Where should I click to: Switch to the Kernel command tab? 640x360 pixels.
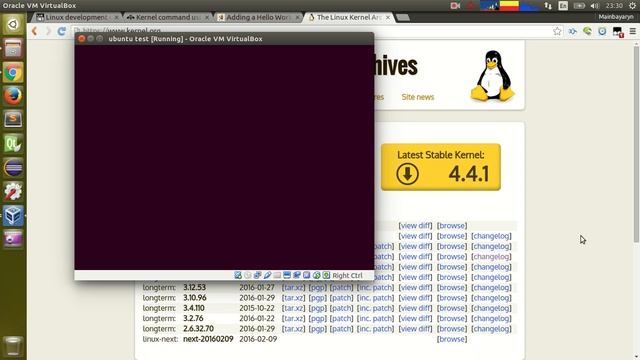[167, 17]
